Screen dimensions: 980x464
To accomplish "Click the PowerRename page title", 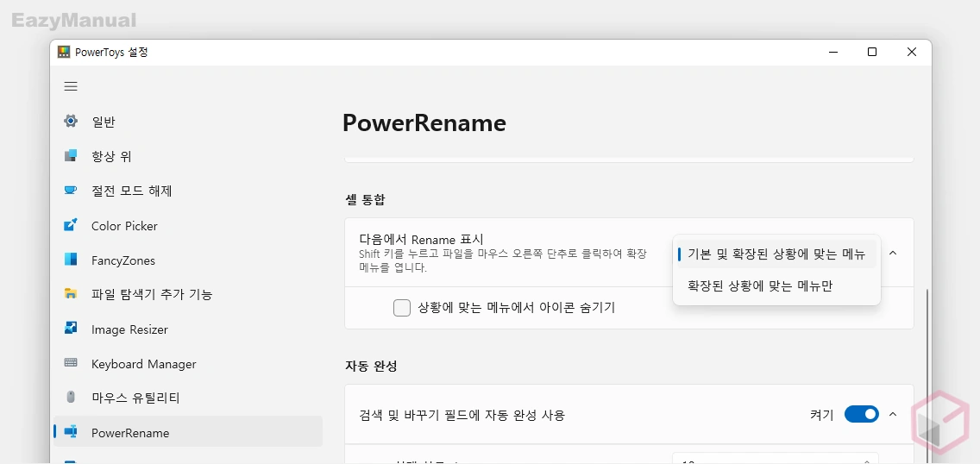I will [x=424, y=123].
